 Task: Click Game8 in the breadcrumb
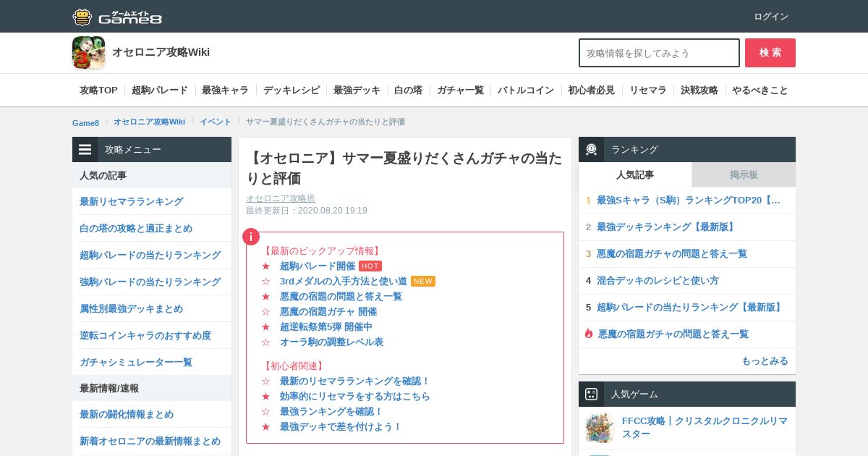click(x=85, y=122)
